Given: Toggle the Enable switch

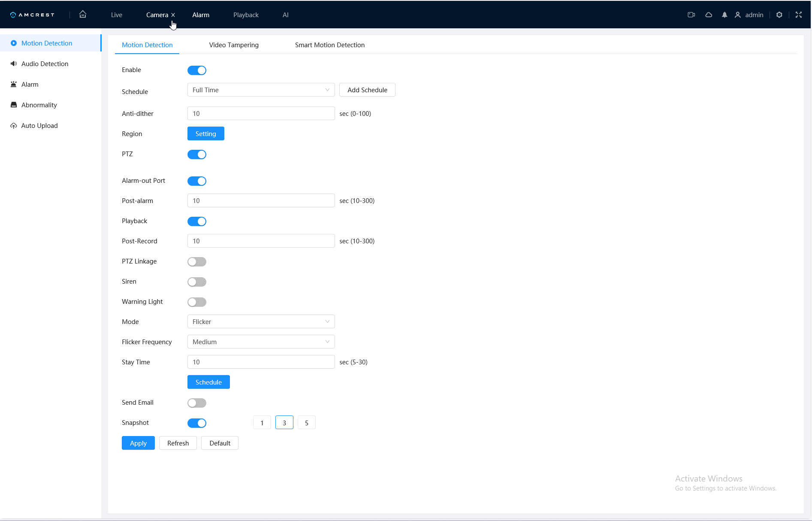Looking at the screenshot, I should coord(197,70).
